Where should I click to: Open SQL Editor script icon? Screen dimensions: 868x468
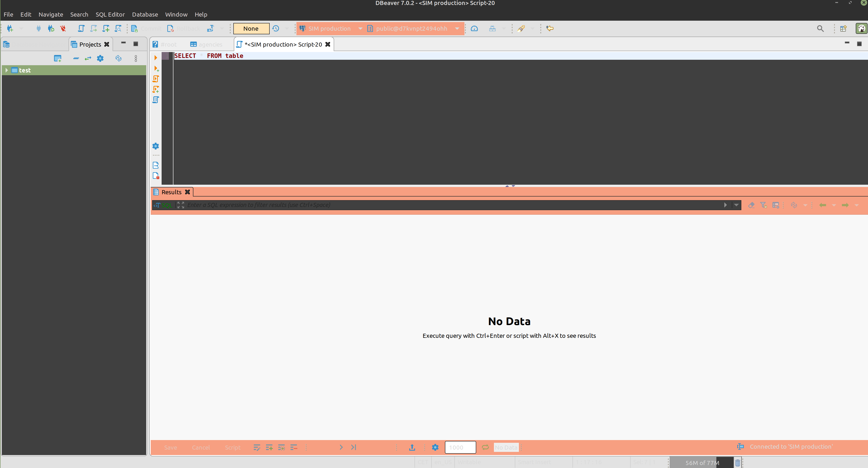coord(81,29)
